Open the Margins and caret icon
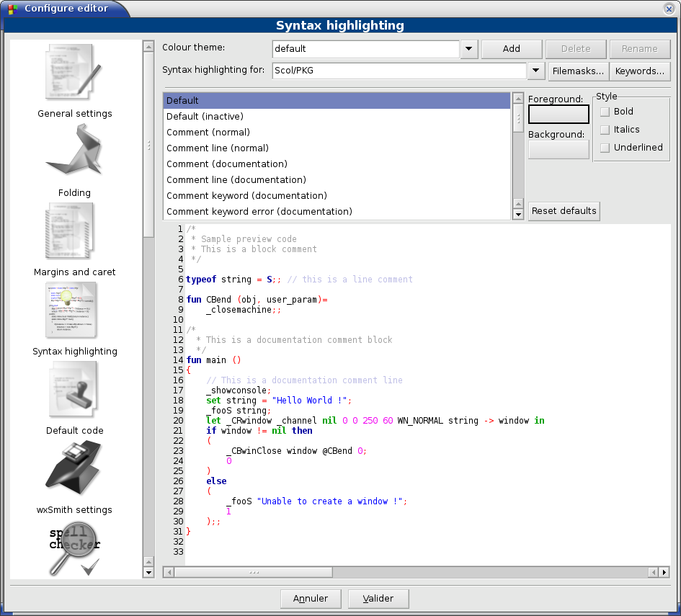 [71, 231]
